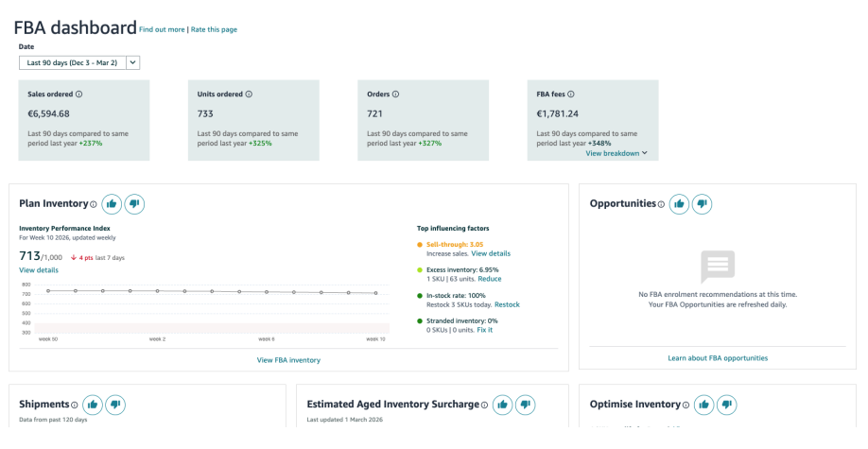
Task: Click the 721 orders value
Action: pos(374,114)
